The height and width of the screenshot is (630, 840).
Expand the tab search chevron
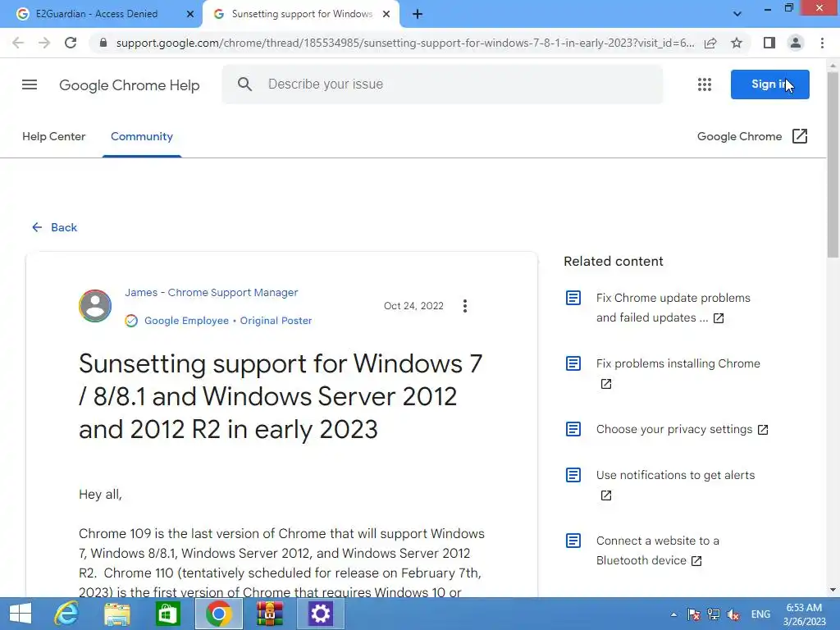(x=737, y=14)
